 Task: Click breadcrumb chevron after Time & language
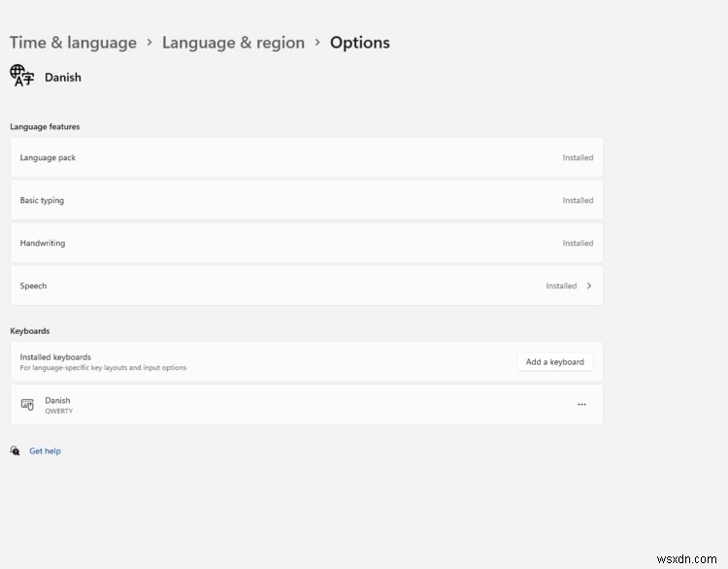(x=149, y=43)
